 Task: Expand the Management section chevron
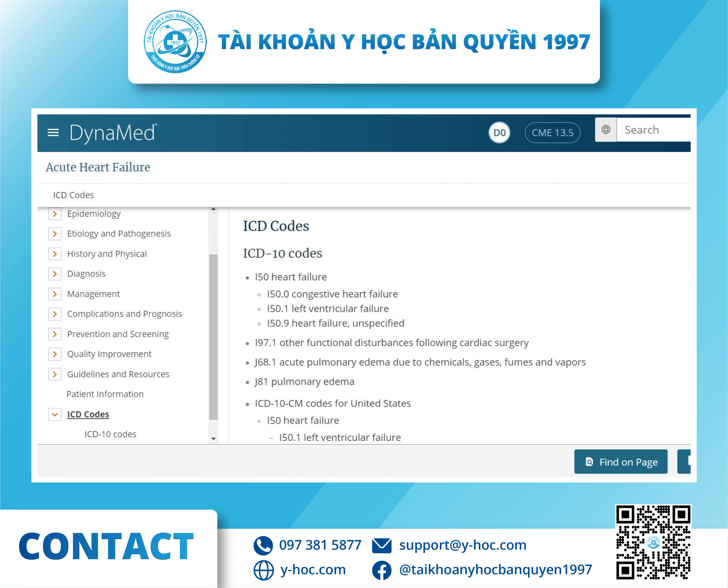coord(55,294)
